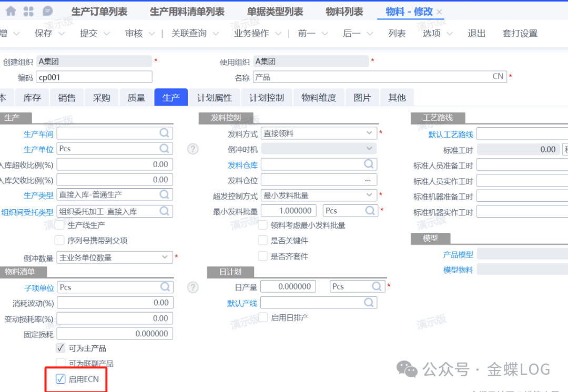568x392 pixels.
Task: Toggle the 启用ECN checkbox
Action: tap(60, 379)
